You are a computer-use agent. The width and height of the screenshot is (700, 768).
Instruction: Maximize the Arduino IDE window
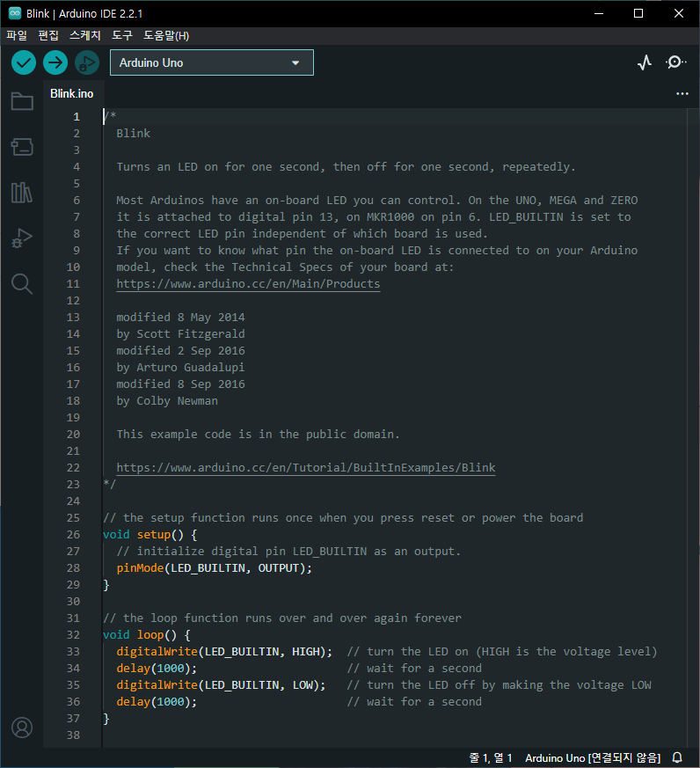638,13
